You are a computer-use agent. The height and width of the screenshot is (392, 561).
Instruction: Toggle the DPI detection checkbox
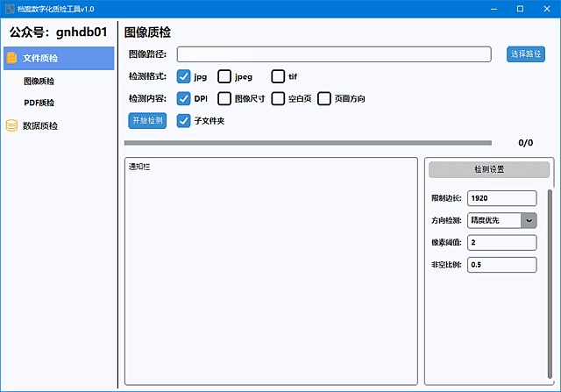tap(184, 98)
